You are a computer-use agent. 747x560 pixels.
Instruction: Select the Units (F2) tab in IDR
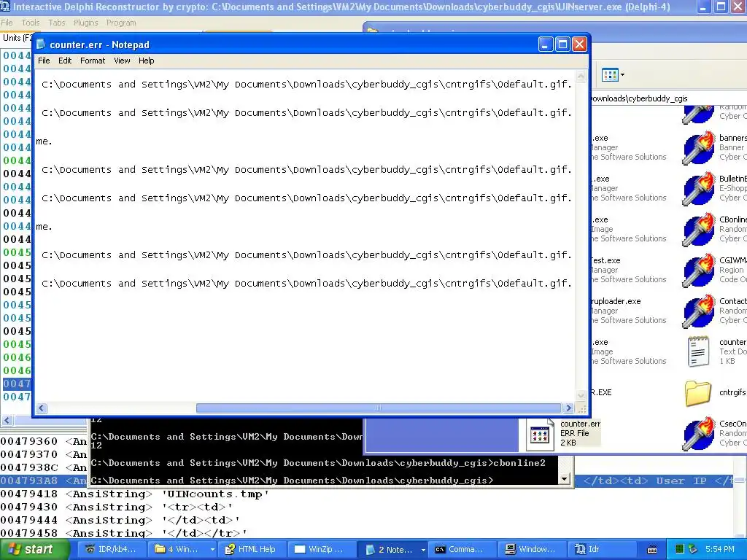point(18,38)
